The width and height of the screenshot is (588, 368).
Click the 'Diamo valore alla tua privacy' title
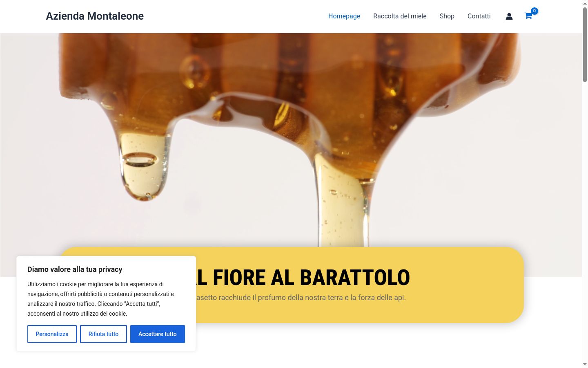click(75, 269)
